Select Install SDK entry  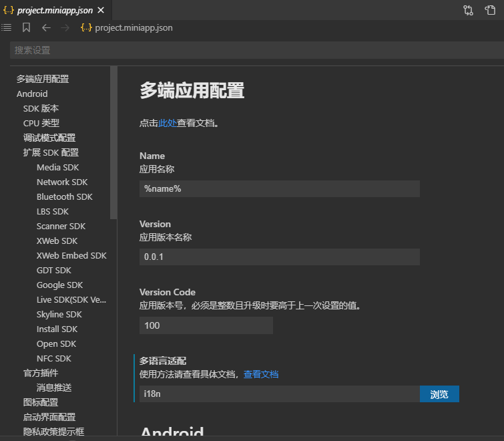click(x=57, y=329)
